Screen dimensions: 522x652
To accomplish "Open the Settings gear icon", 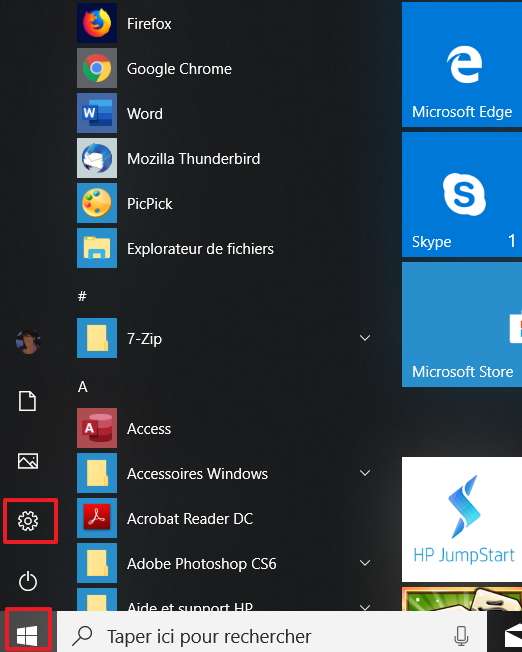I will pyautogui.click(x=28, y=521).
